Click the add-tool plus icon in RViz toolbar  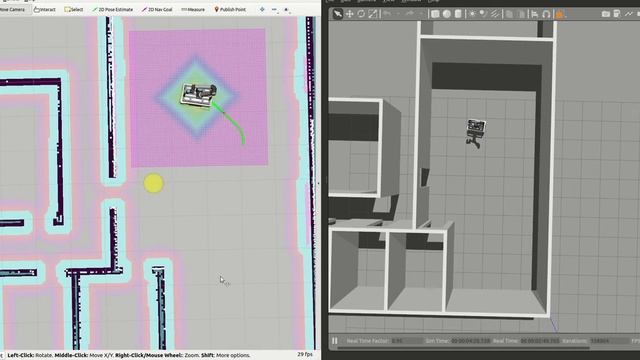click(x=262, y=9)
